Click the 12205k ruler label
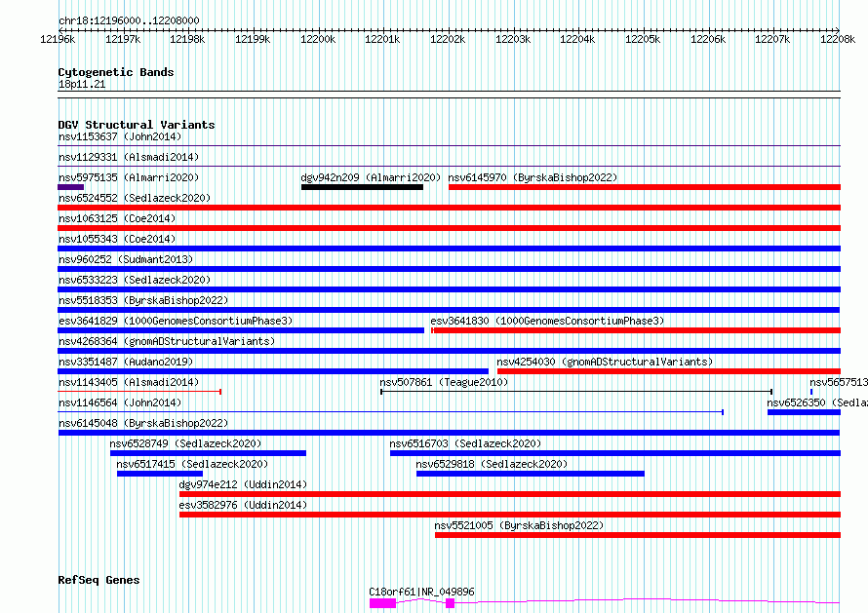This screenshot has width=868, height=613. click(644, 39)
